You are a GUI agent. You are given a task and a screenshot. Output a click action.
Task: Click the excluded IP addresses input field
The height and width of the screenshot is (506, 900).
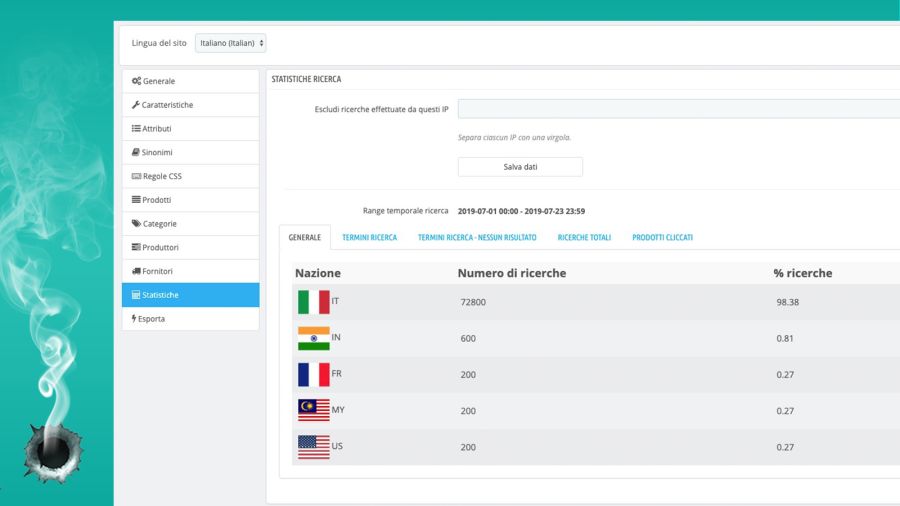[x=678, y=109]
